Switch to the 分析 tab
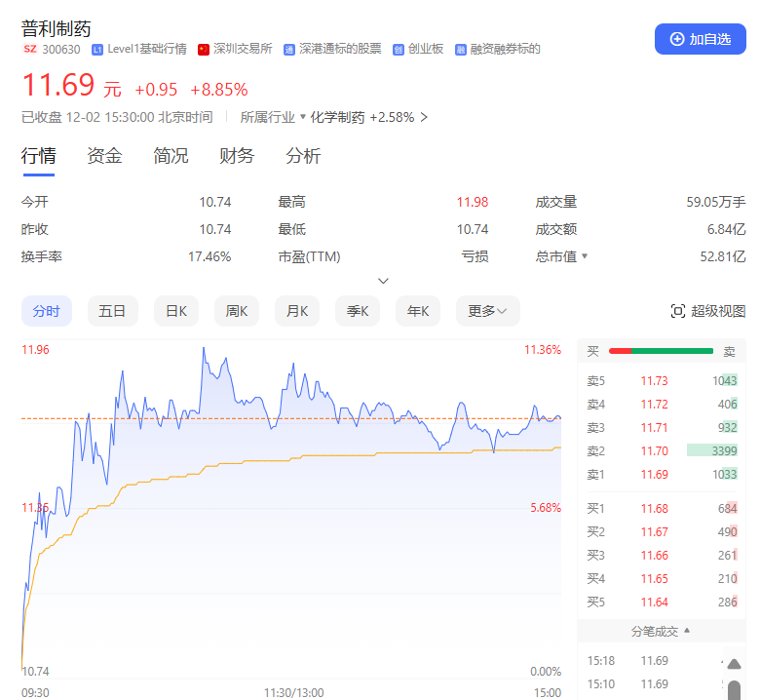The height and width of the screenshot is (700, 761). point(303,156)
